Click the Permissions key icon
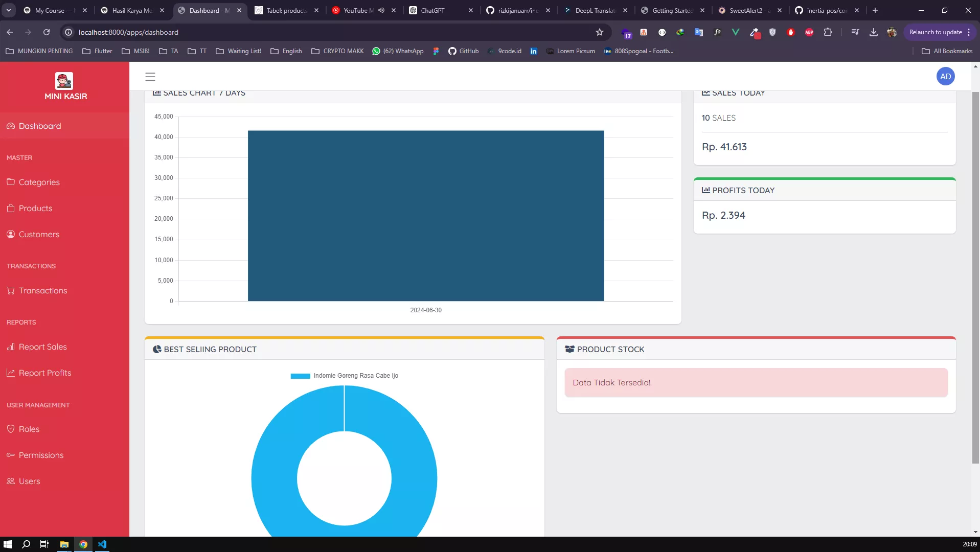Image resolution: width=980 pixels, height=552 pixels. [11, 455]
